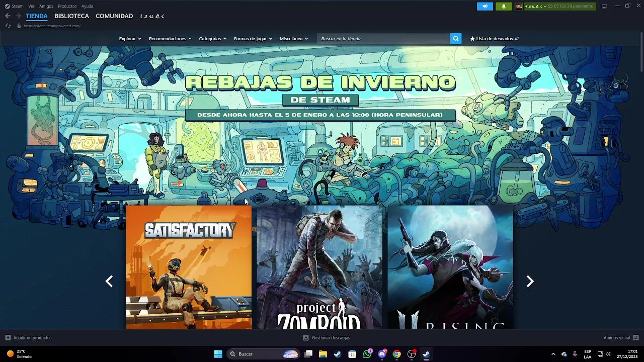
Task: Click Gestionar descargas
Action: tap(331, 338)
